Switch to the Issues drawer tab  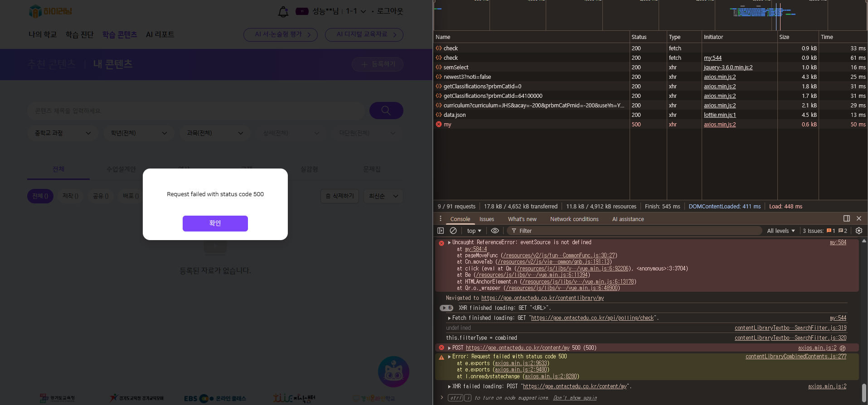(486, 219)
